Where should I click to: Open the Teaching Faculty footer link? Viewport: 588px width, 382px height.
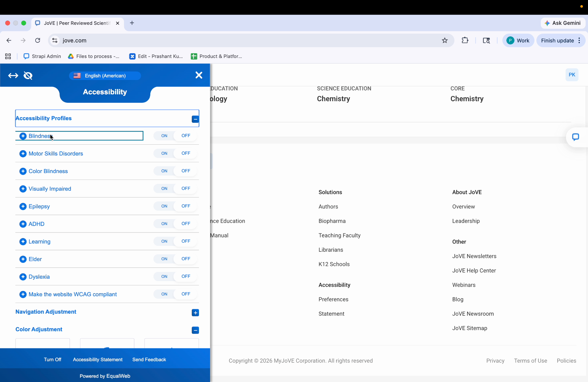pyautogui.click(x=339, y=235)
